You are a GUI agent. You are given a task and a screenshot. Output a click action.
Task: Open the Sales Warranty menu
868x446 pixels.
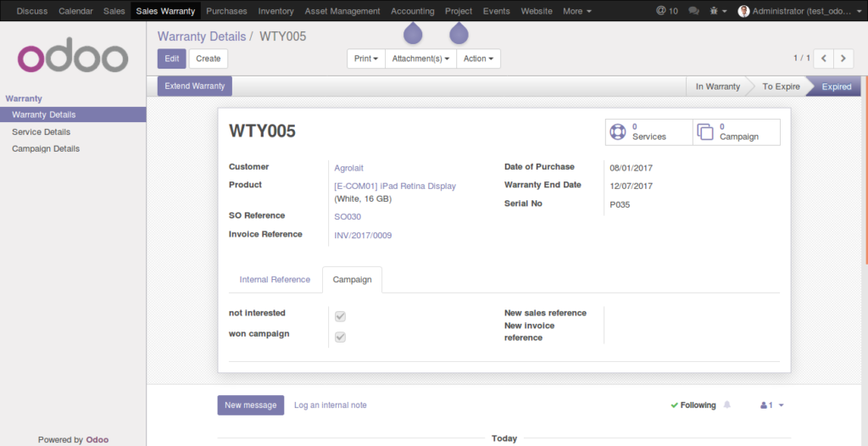(165, 10)
